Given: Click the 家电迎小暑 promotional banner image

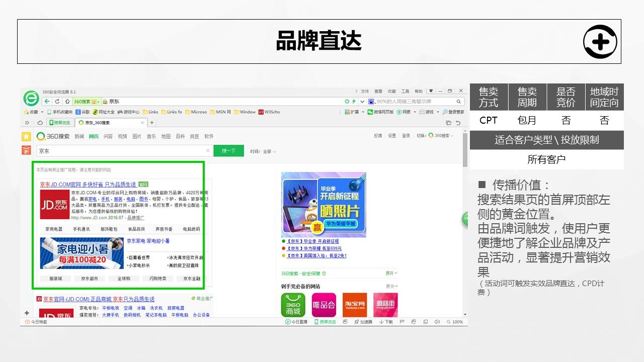Looking at the screenshot, I should (82, 253).
